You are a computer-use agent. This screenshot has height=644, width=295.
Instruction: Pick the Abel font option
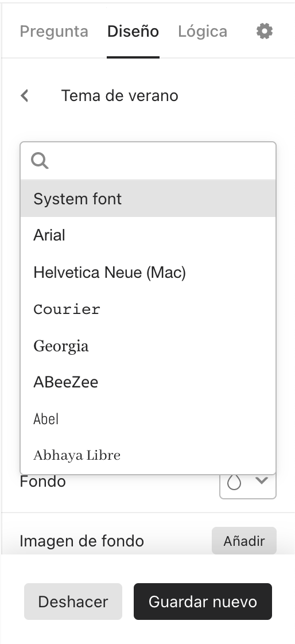148,419
